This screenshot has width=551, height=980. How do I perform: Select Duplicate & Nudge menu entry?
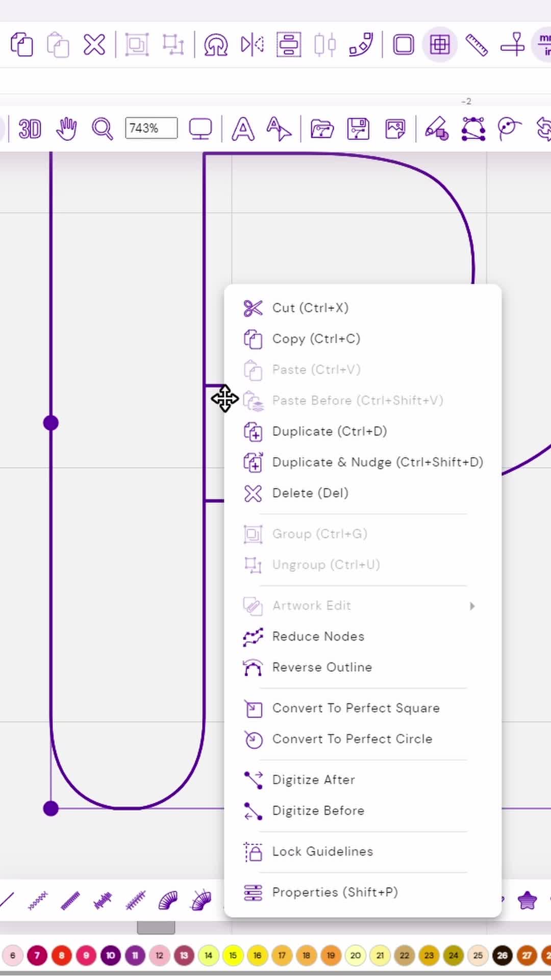click(x=362, y=462)
